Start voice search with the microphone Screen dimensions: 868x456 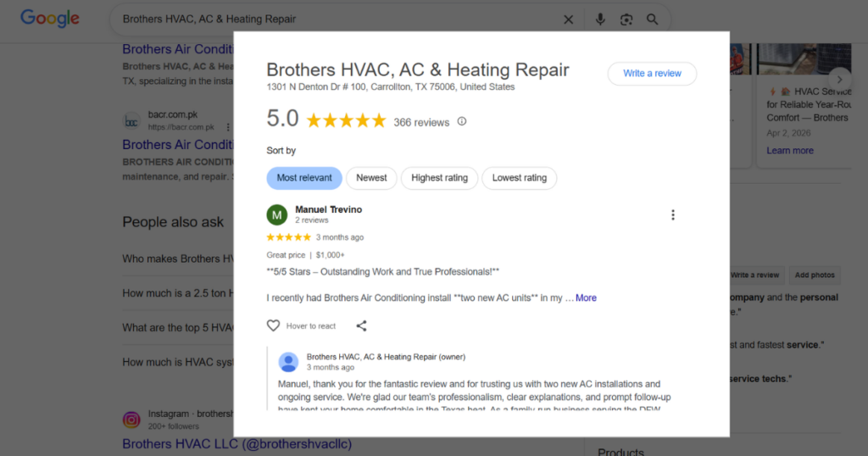[600, 19]
